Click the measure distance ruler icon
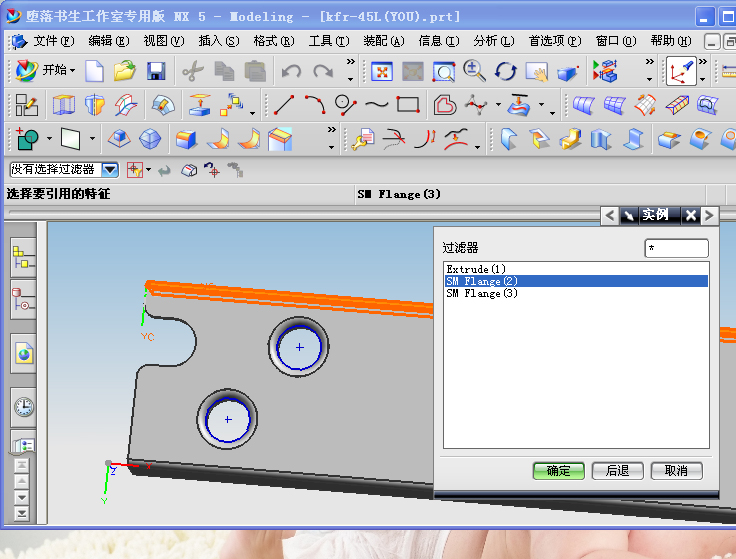The height and width of the screenshot is (559, 736). point(728,71)
